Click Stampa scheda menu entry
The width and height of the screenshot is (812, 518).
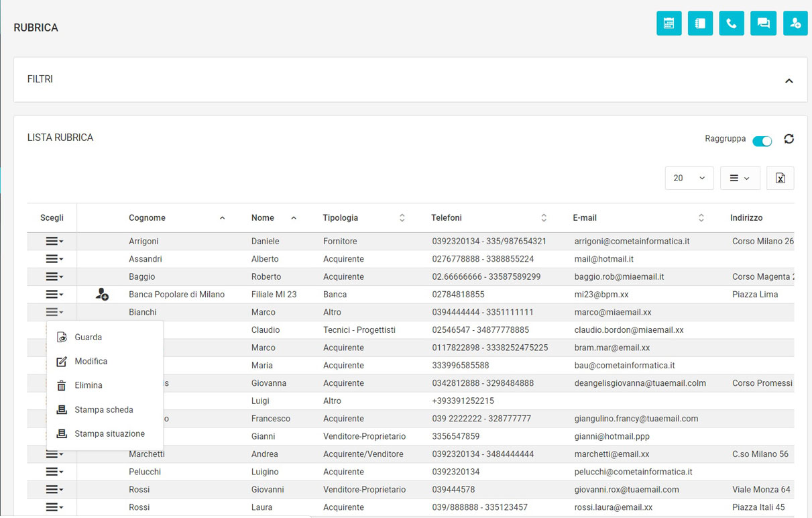click(103, 410)
